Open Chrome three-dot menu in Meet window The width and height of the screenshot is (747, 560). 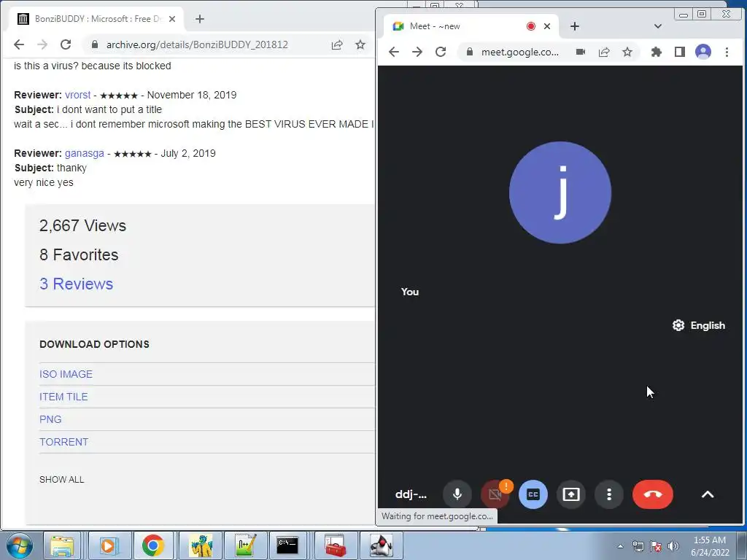point(727,52)
